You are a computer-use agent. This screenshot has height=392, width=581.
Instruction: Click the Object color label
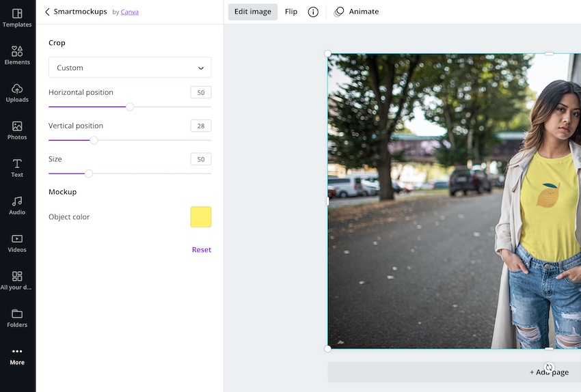[x=69, y=217]
